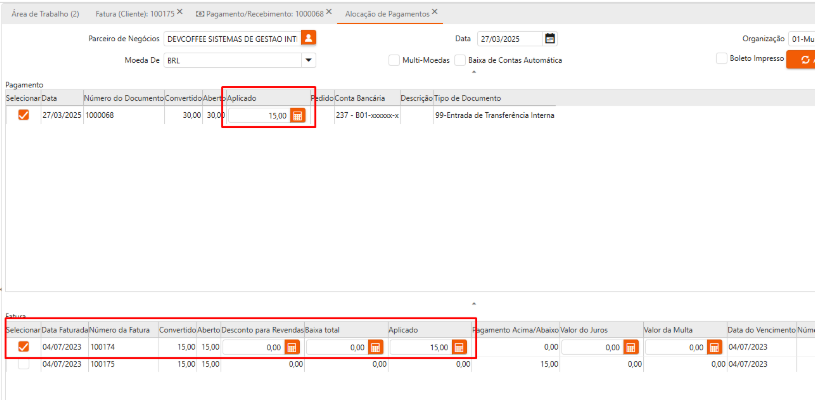Image resolution: width=815 pixels, height=400 pixels.
Task: Open calculator for Valor da Multa
Action: coord(714,347)
